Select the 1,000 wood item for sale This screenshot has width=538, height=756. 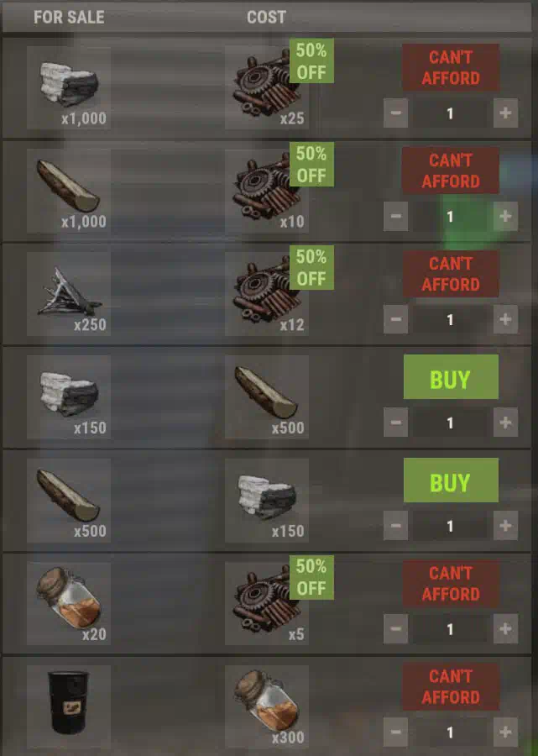pos(68,191)
